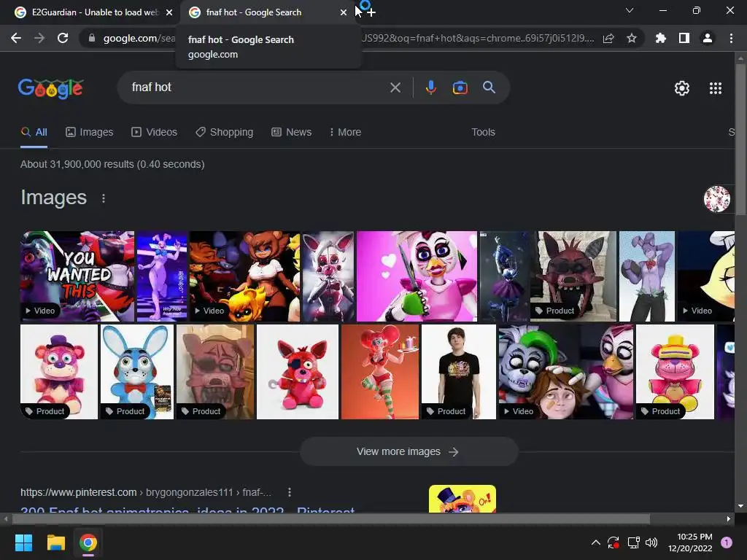
Task: Switch to the Shopping tab
Action: [x=225, y=133]
